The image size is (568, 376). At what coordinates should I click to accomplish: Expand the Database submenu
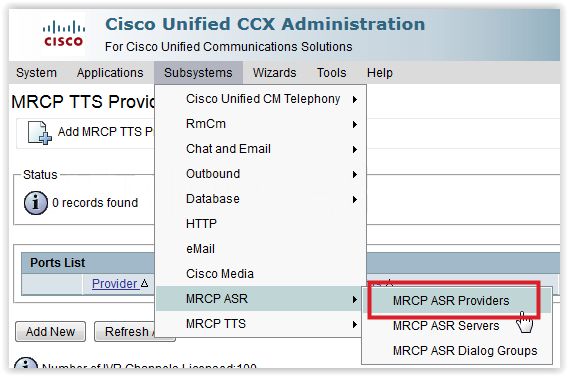[x=261, y=199]
